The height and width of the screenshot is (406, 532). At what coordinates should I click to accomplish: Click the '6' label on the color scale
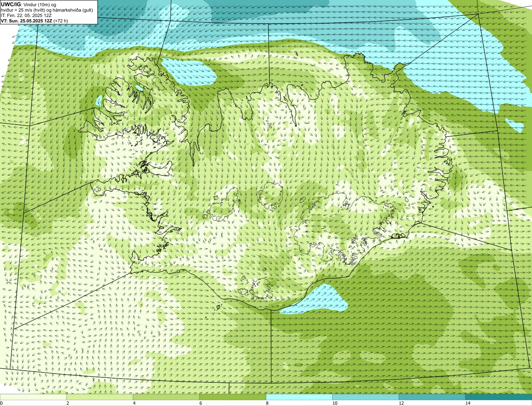click(x=200, y=403)
